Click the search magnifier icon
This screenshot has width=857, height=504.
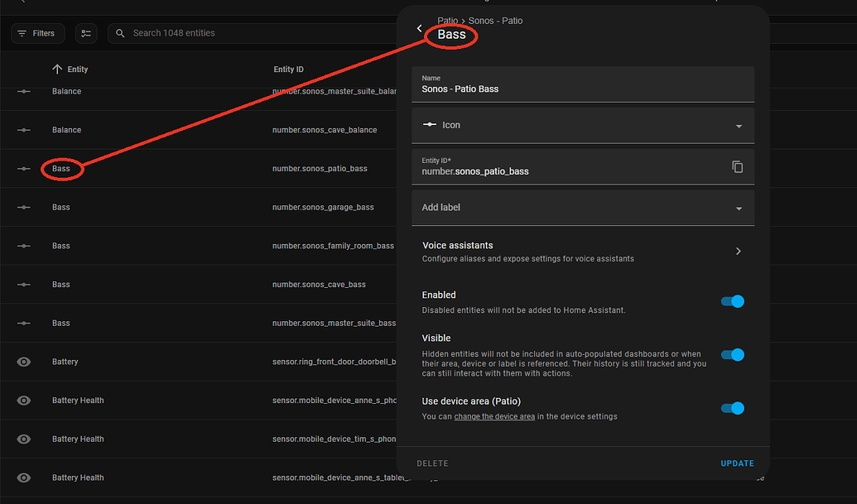coord(119,33)
